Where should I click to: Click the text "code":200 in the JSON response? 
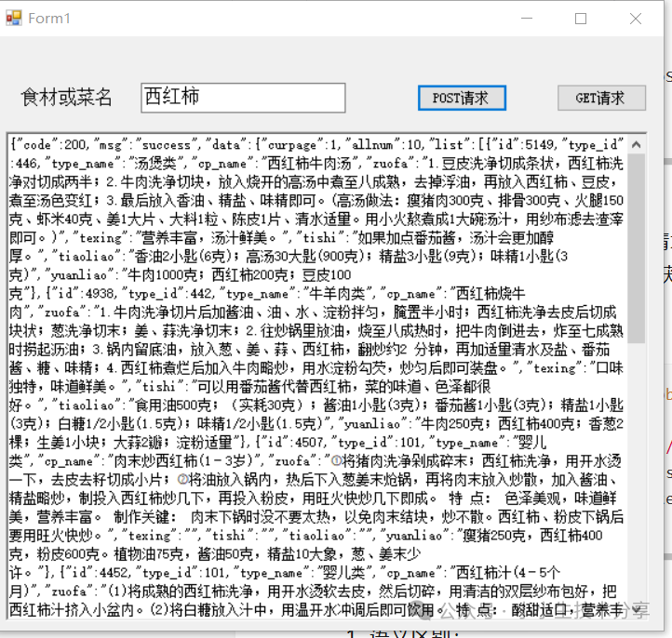pos(51,145)
